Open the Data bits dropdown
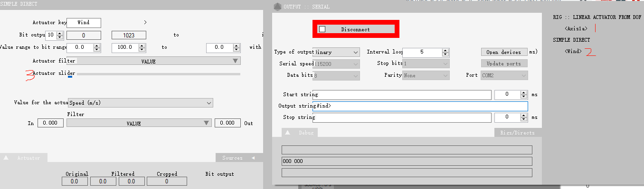 [x=337, y=75]
